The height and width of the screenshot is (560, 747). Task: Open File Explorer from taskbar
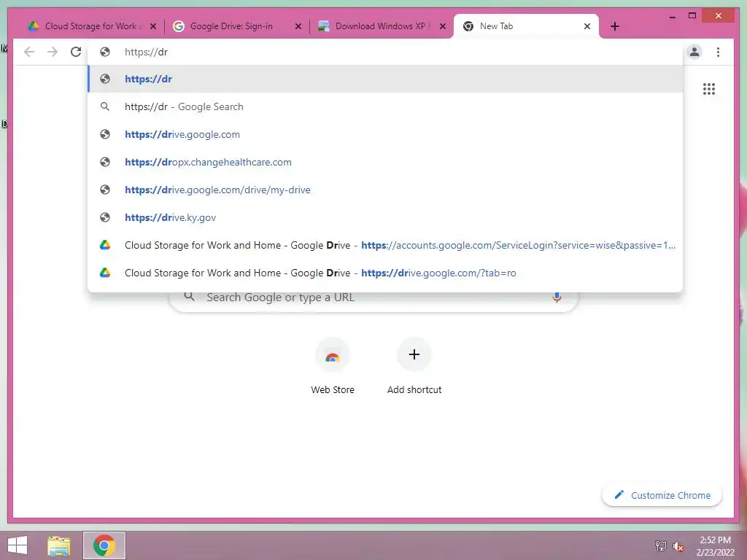point(59,545)
